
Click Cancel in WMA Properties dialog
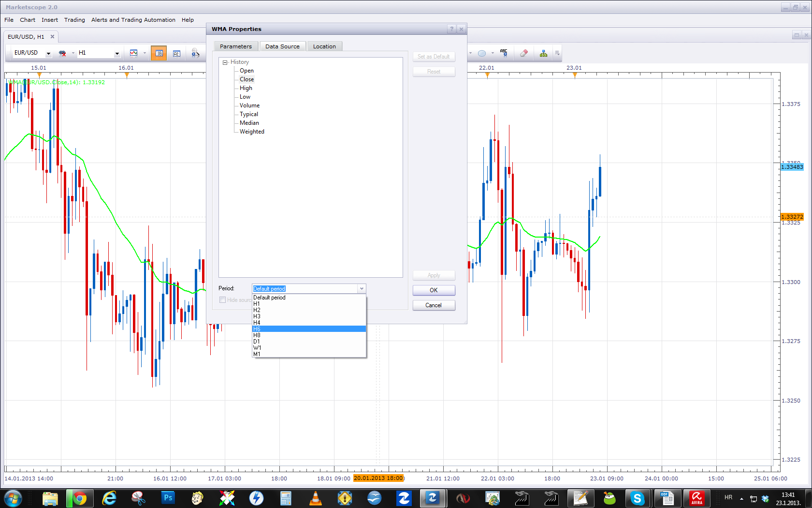pyautogui.click(x=434, y=305)
